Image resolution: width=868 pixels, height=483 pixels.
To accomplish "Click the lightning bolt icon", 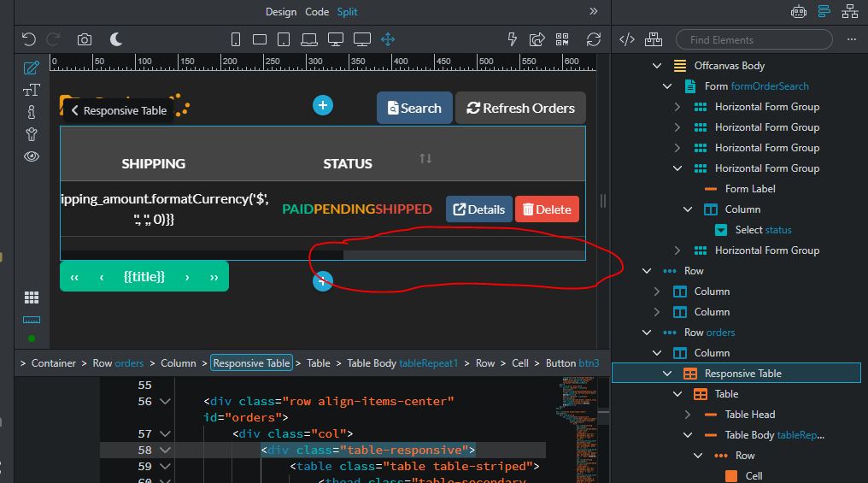I will pos(513,39).
